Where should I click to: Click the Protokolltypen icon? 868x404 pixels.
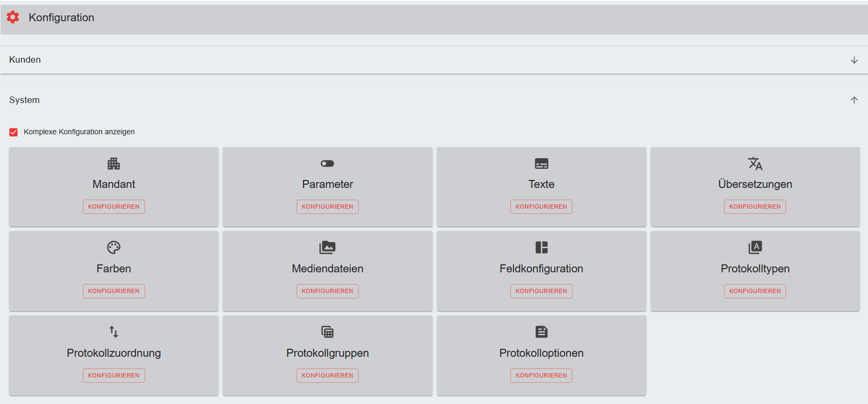click(755, 247)
